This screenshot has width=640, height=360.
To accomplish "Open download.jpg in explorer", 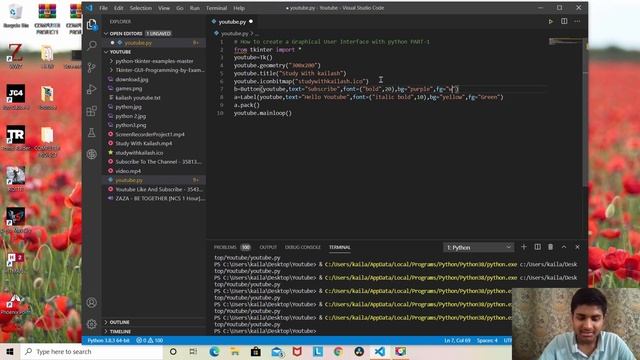I will (x=131, y=80).
